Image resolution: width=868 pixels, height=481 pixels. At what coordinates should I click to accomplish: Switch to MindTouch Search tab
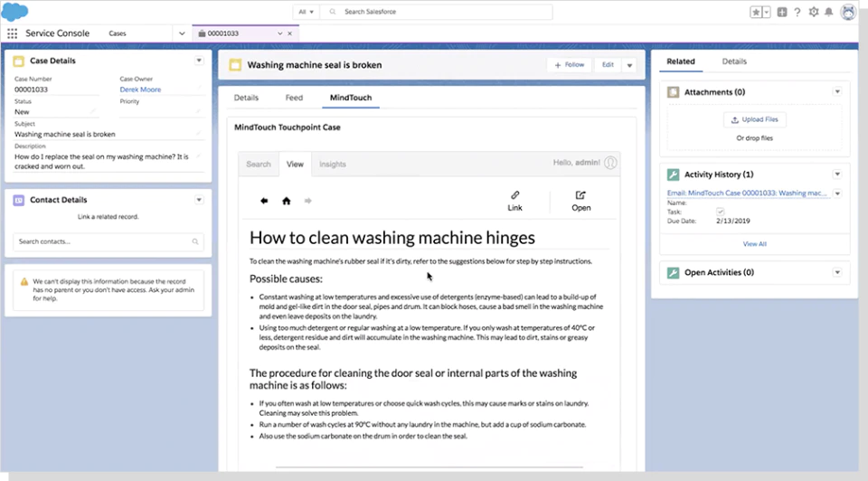pyautogui.click(x=259, y=165)
